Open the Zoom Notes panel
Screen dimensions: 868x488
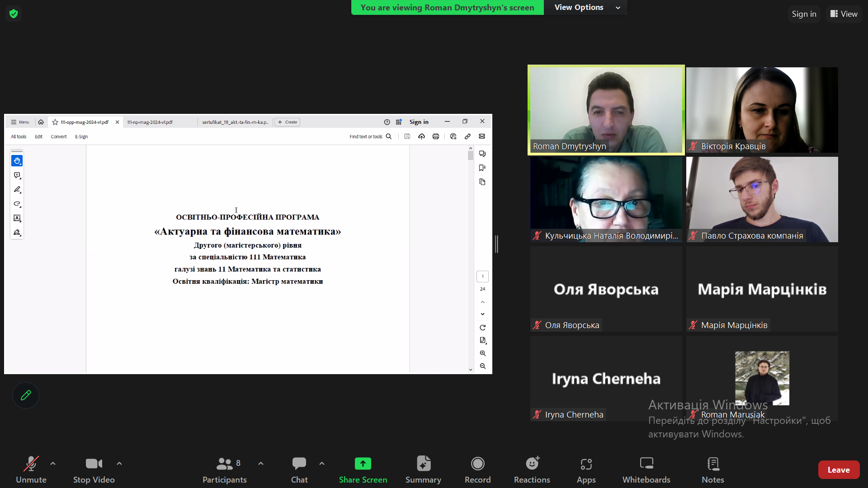tap(712, 469)
